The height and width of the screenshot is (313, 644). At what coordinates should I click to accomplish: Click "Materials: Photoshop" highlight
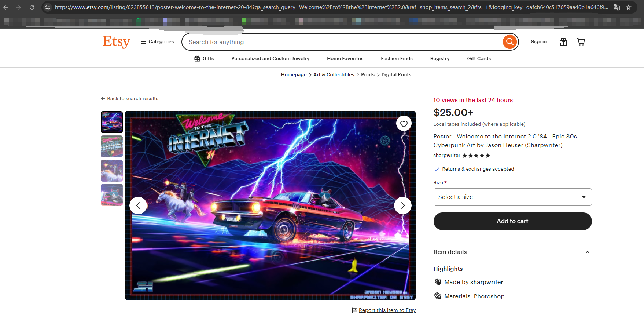pyautogui.click(x=474, y=296)
